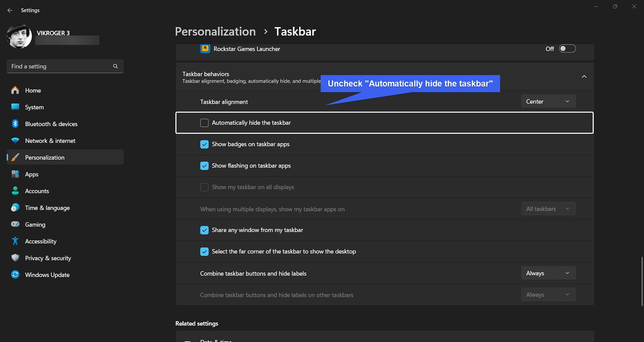Click Personalization breadcrumb link
This screenshot has width=644, height=342.
[x=215, y=32]
